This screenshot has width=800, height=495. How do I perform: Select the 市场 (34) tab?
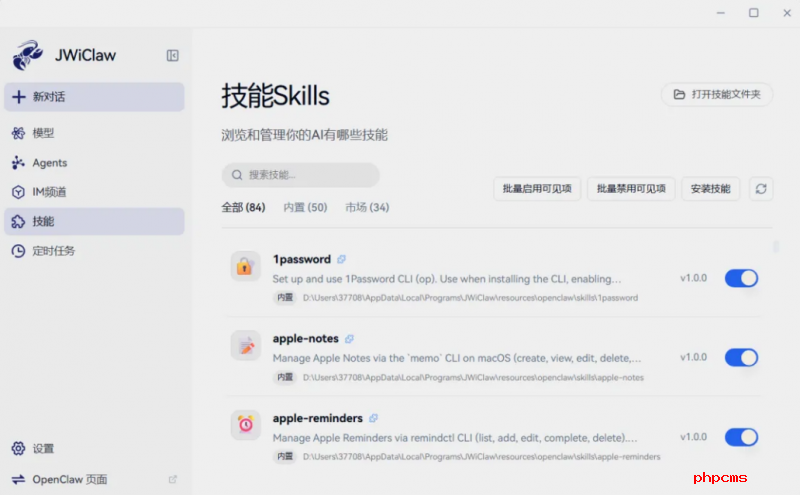pos(367,207)
